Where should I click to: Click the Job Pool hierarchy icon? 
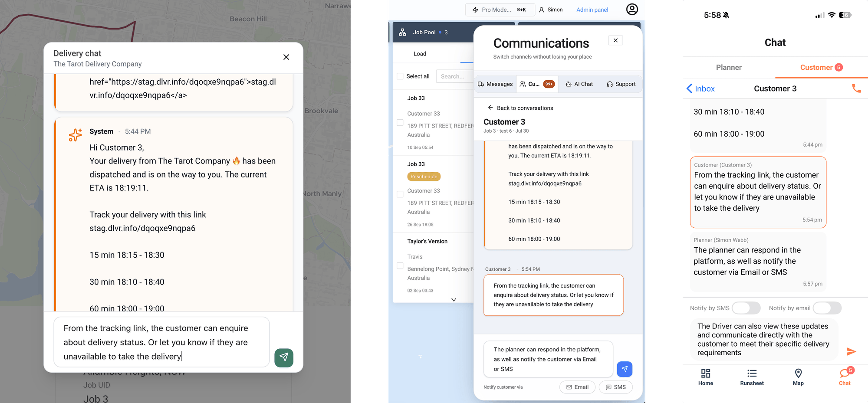(402, 32)
